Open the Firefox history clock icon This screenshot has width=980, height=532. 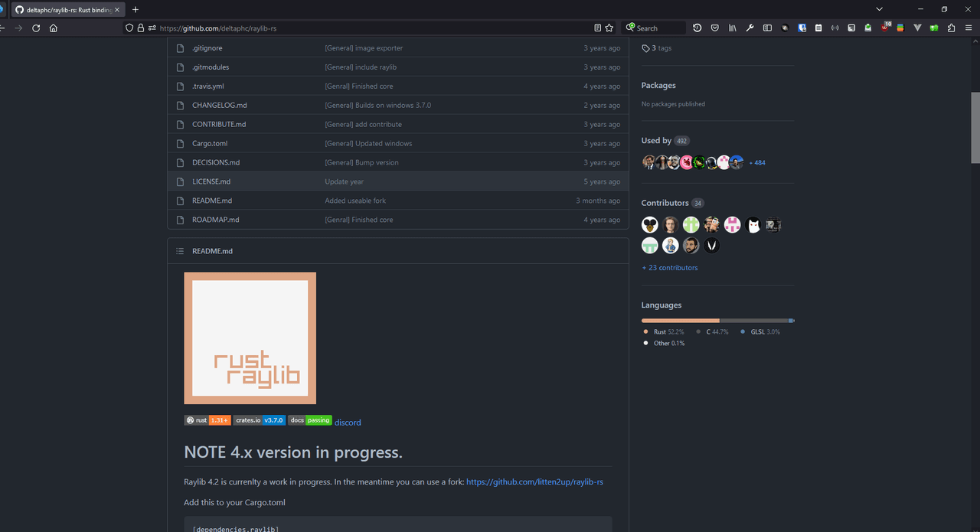tap(697, 28)
